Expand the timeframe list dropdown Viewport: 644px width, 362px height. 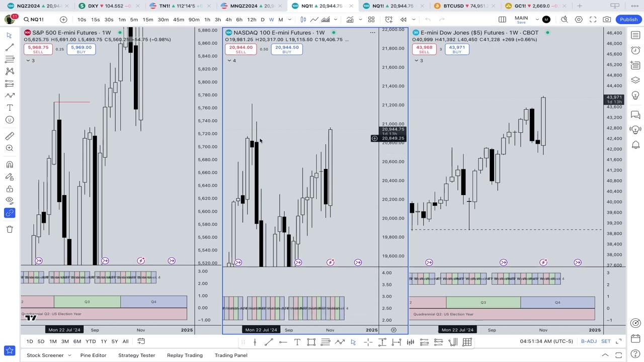[x=289, y=20]
